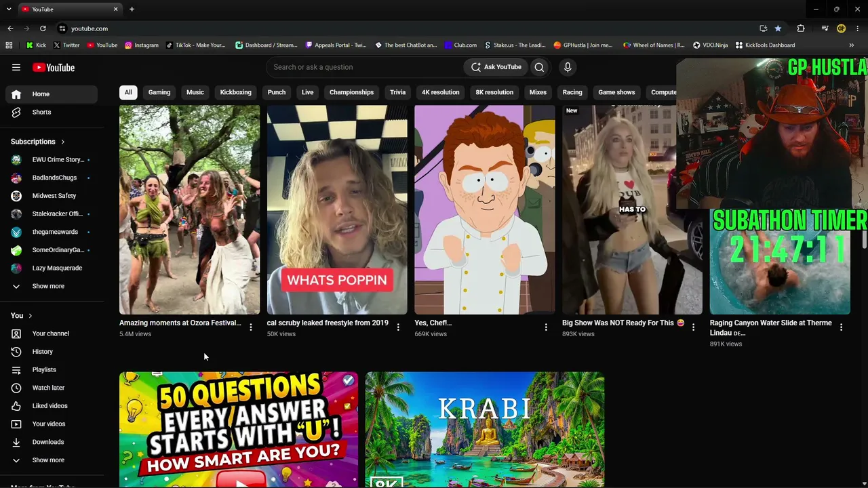The width and height of the screenshot is (868, 488).
Task: Expand the bookmarks overflow chevron
Action: [x=851, y=45]
